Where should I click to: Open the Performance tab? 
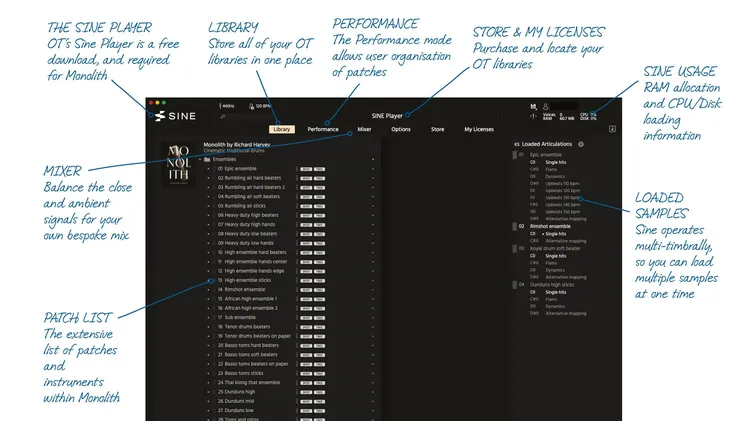pos(323,129)
